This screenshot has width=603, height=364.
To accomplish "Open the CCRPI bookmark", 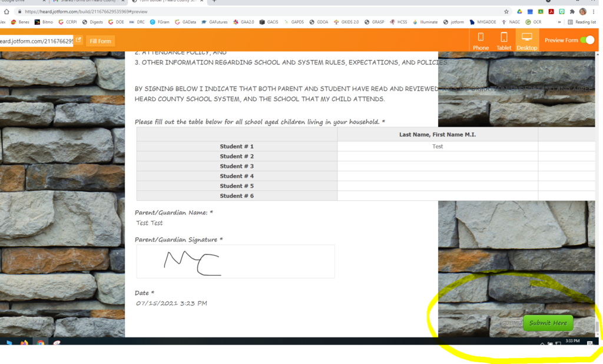I will click(x=68, y=22).
